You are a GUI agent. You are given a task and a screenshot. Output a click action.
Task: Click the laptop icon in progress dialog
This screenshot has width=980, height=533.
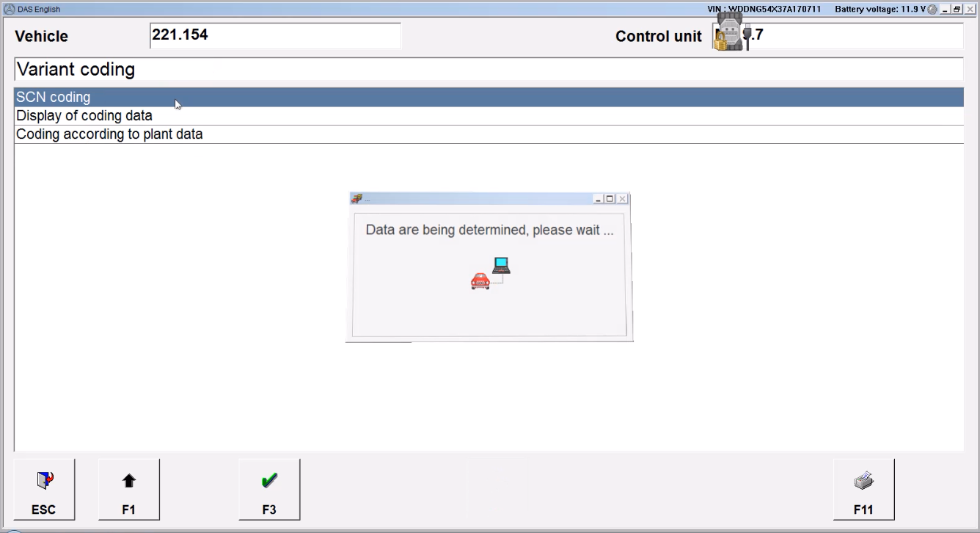pyautogui.click(x=502, y=265)
